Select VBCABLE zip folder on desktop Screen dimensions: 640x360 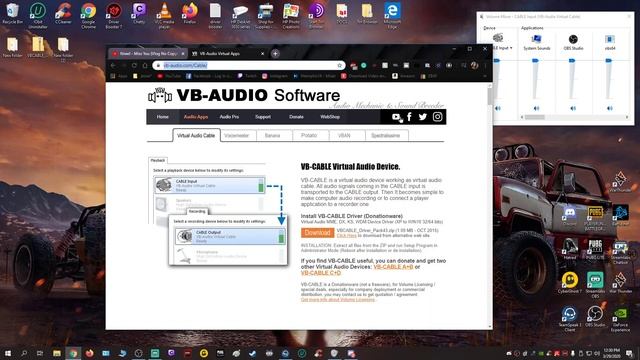tap(38, 47)
